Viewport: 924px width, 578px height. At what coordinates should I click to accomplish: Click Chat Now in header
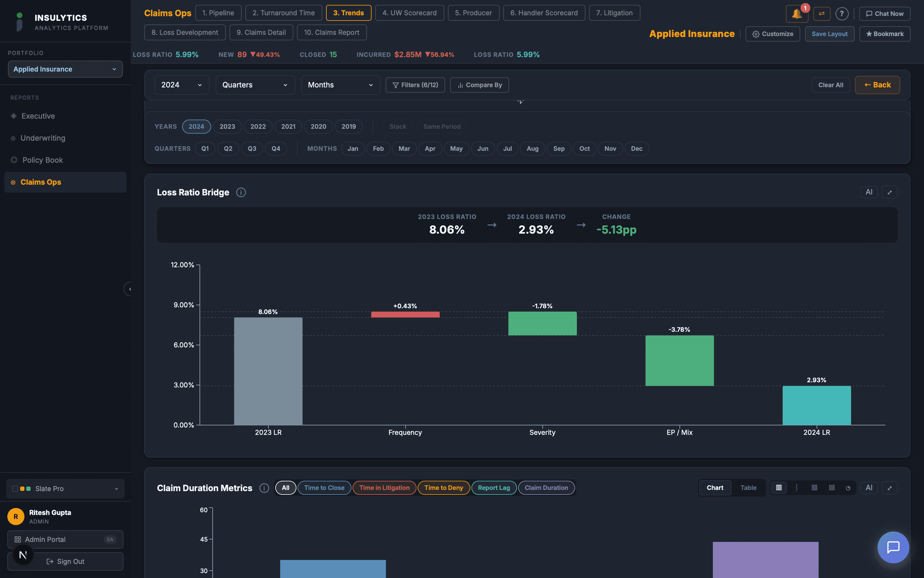pyautogui.click(x=884, y=14)
